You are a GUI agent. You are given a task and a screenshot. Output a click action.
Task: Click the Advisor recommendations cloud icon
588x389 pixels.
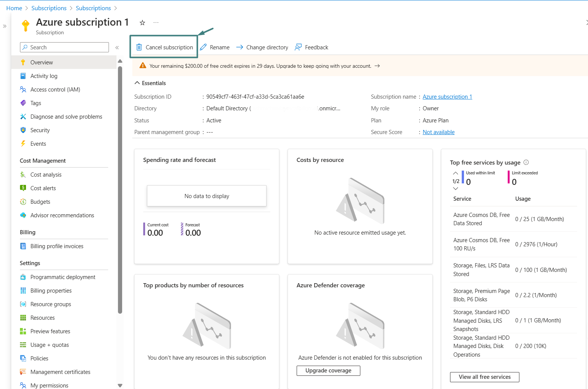tap(23, 215)
